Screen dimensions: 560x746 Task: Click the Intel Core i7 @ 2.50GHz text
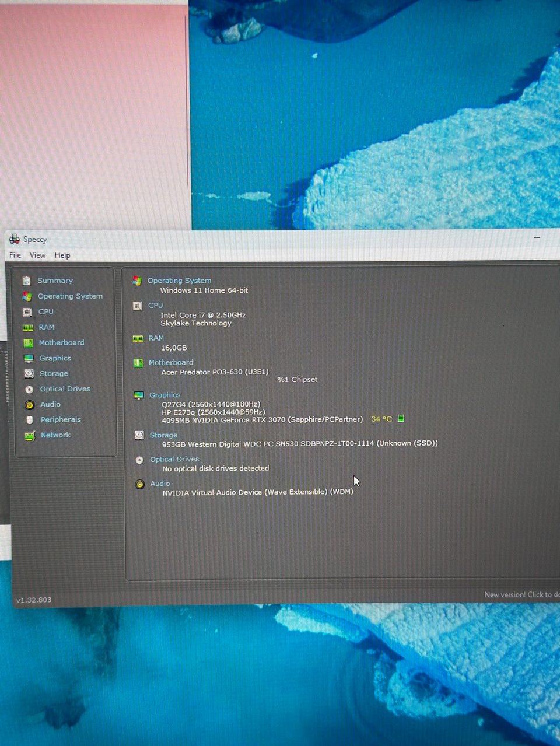(204, 315)
